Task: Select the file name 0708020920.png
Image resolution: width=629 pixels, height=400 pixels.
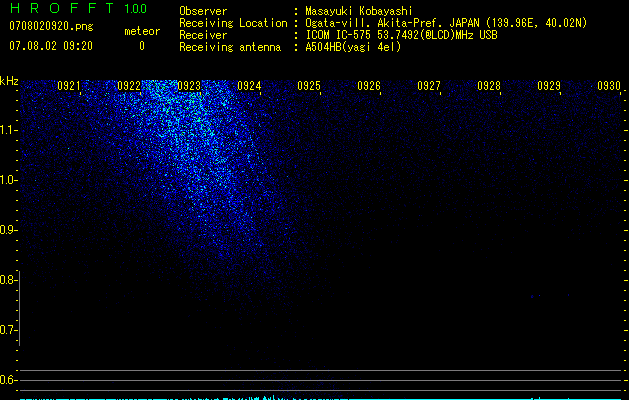Action: coord(51,26)
